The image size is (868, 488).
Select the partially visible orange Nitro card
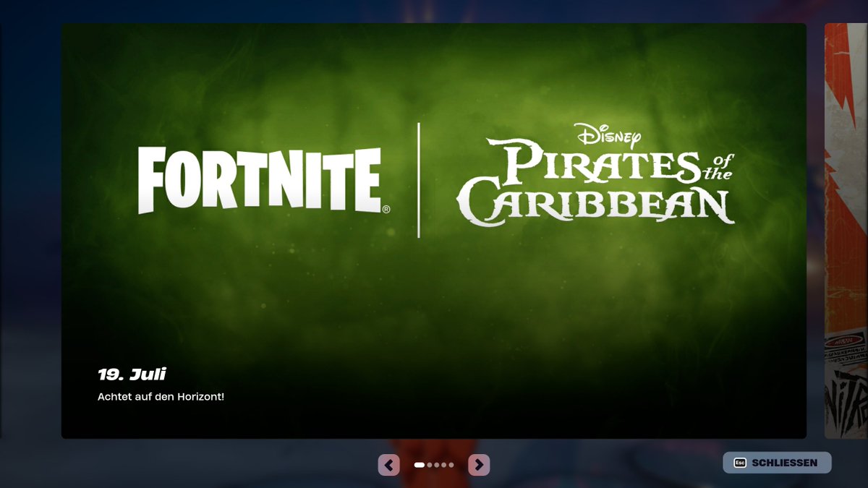point(846,231)
